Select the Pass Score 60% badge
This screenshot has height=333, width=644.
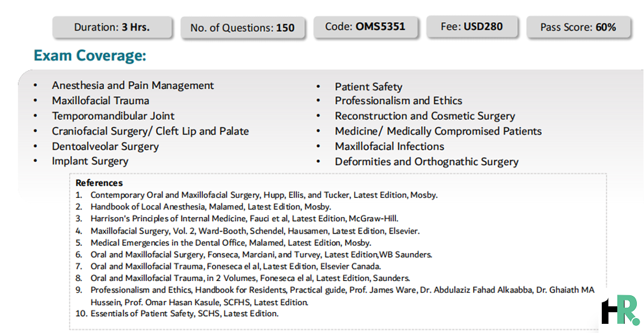pos(578,27)
